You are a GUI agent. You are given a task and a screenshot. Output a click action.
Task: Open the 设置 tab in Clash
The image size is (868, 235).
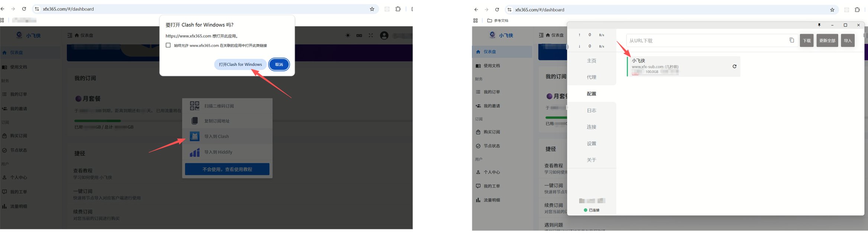pyautogui.click(x=591, y=144)
